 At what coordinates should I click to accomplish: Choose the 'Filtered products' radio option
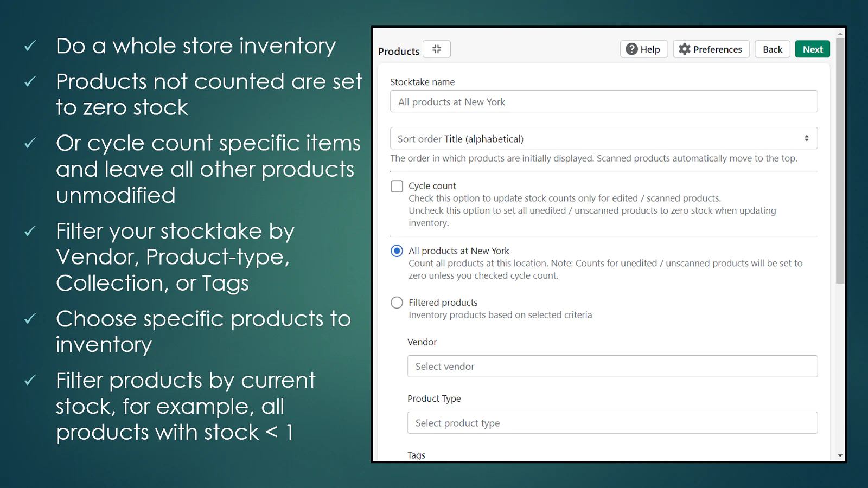(397, 303)
